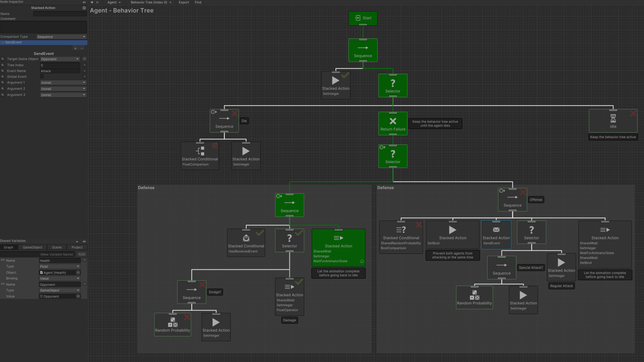Click the Add variable button

point(81,254)
